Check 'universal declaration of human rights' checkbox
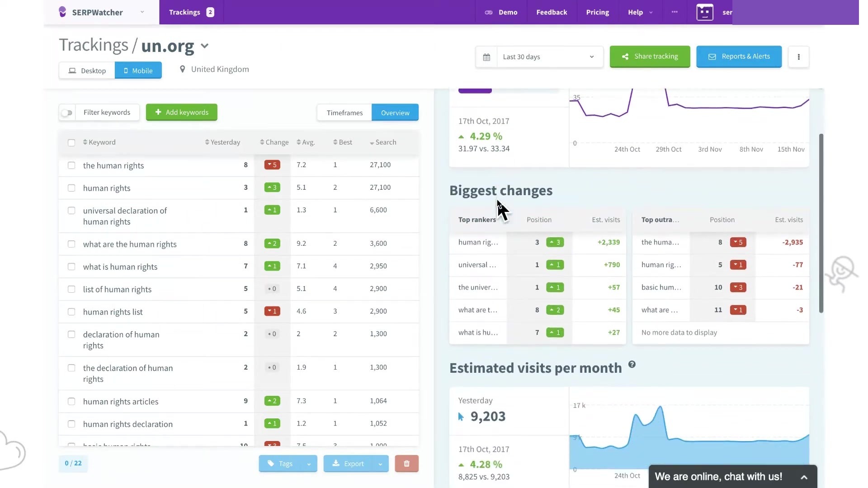The image size is (868, 488). [x=71, y=211]
